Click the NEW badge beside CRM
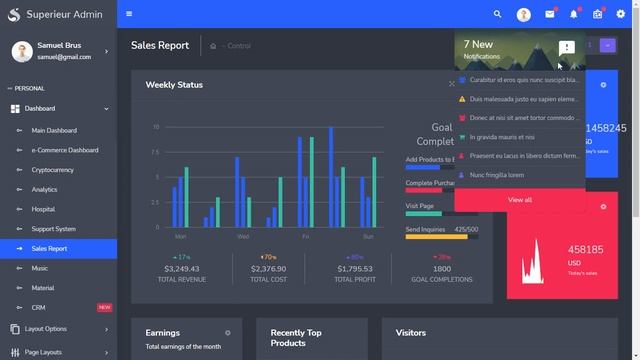640x360 pixels. point(104,307)
